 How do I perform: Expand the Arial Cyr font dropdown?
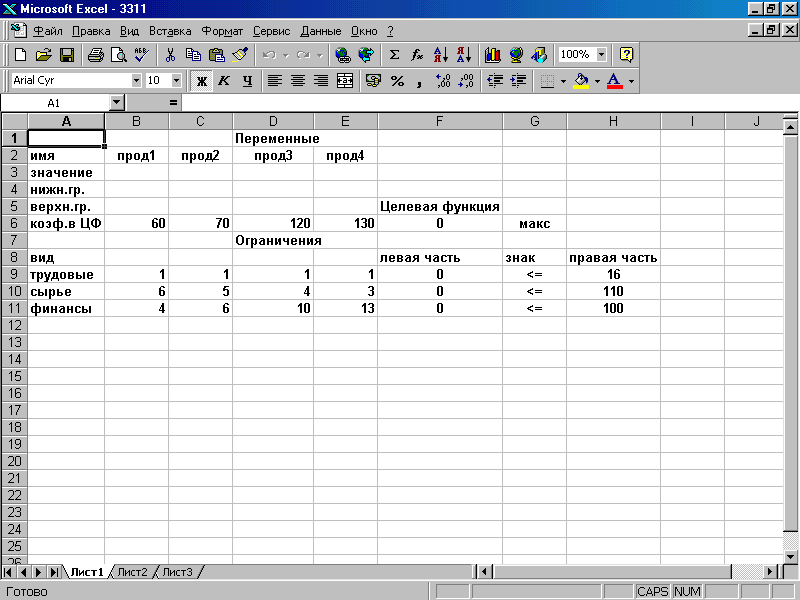136,81
